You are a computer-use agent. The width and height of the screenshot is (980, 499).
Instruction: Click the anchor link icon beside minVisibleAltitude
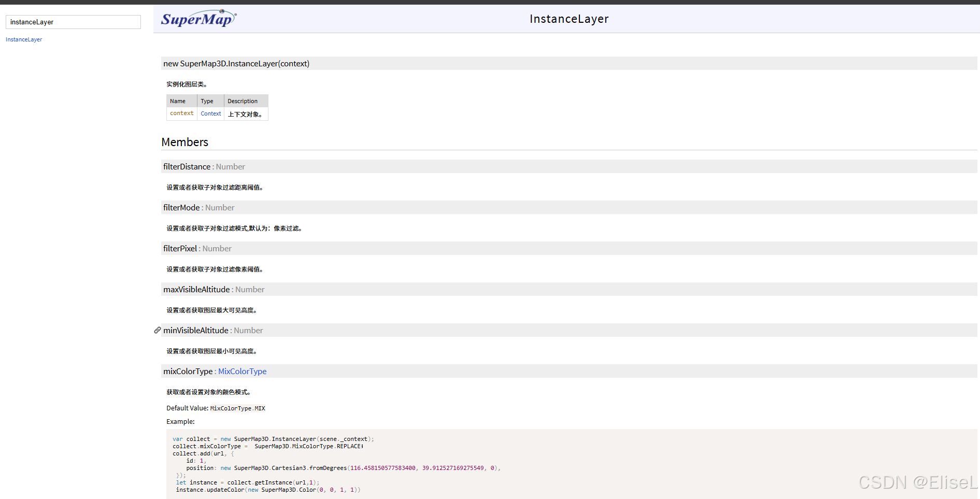pos(157,330)
